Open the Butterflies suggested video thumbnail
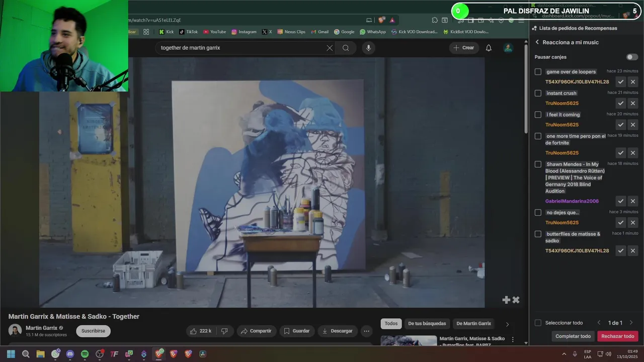This screenshot has width=644, height=362. click(409, 341)
